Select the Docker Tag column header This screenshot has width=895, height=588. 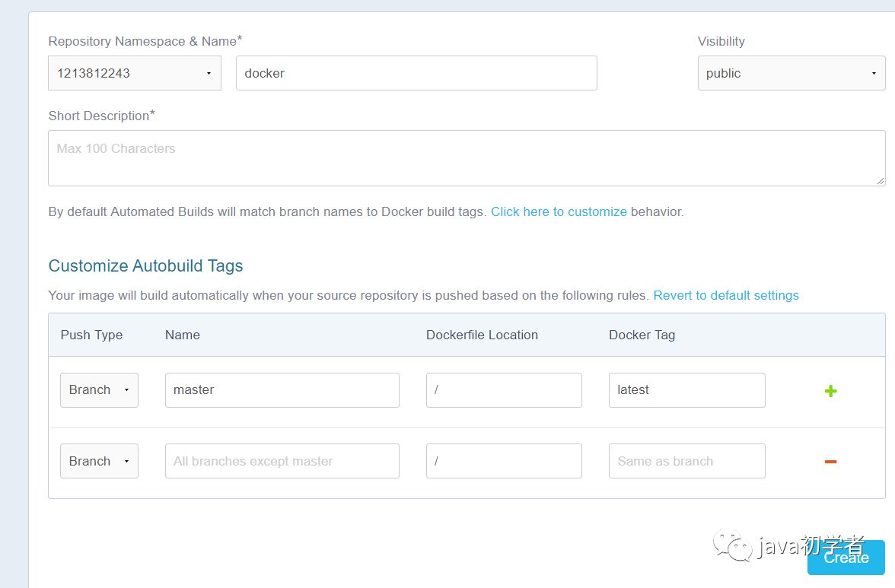(642, 335)
